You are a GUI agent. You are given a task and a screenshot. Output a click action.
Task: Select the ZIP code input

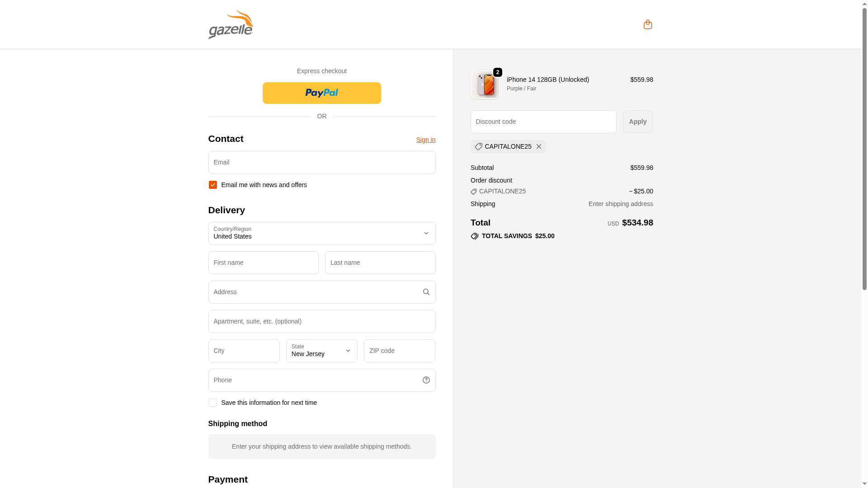click(399, 351)
